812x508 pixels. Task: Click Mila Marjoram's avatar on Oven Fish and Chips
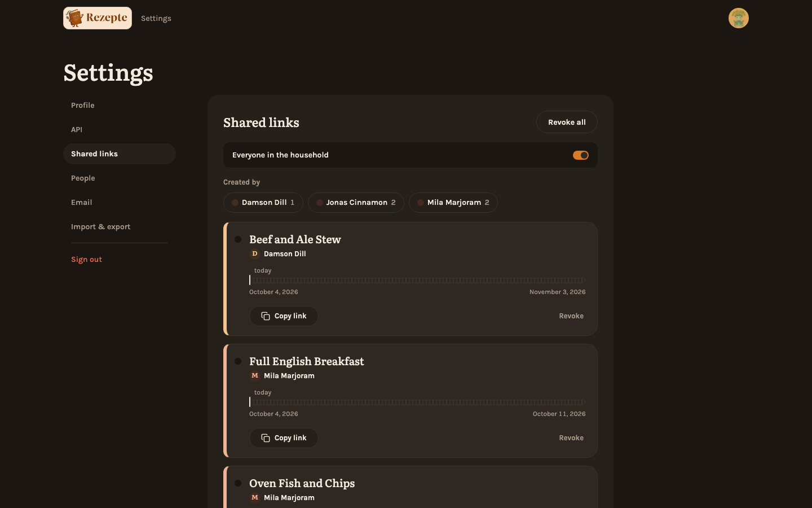tap(255, 498)
